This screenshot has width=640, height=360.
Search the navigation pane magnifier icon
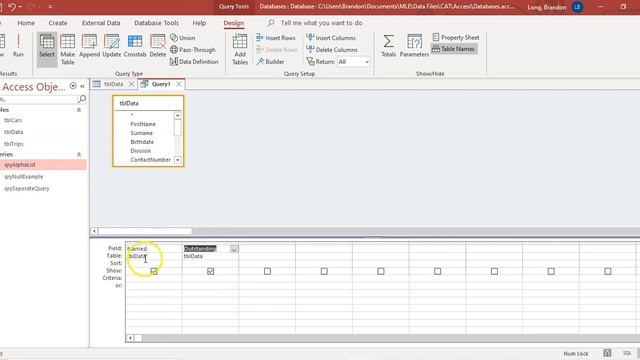(x=82, y=99)
